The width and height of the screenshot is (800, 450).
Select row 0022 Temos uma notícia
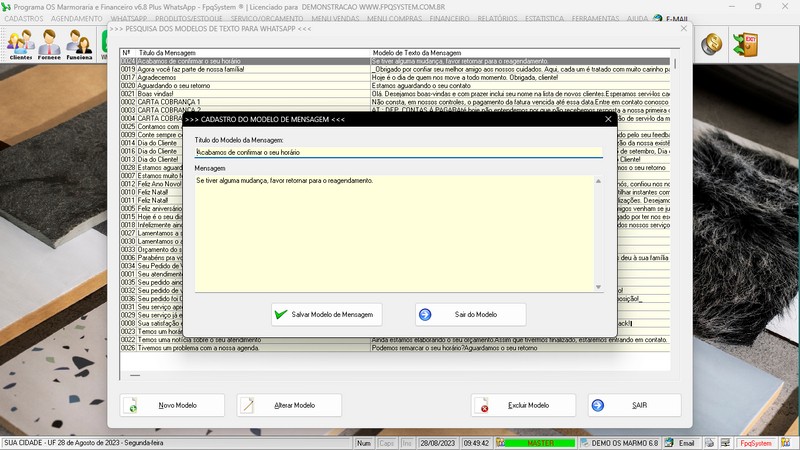click(x=395, y=340)
